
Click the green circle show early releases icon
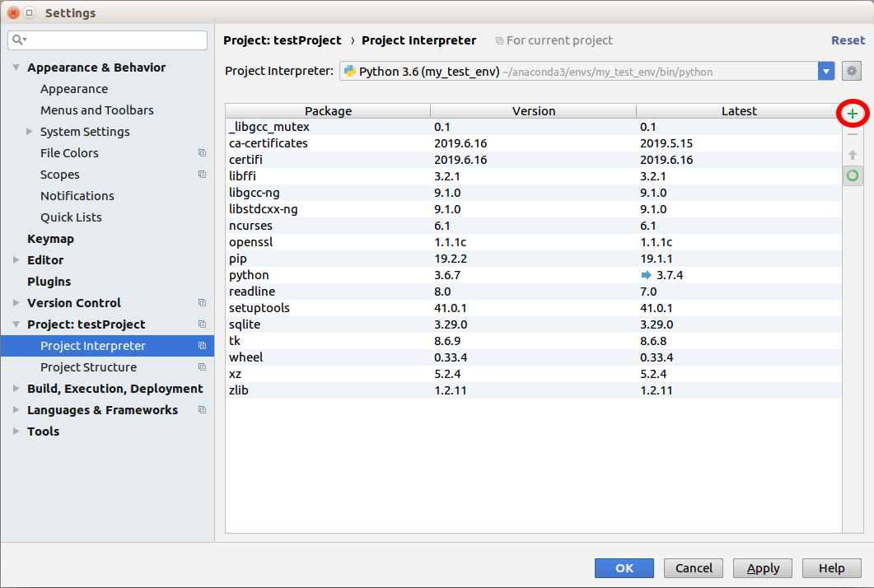coord(853,176)
